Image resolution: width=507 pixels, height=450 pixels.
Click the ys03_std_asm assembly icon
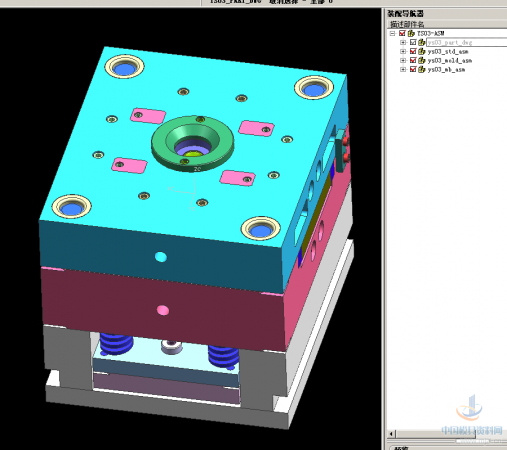422,51
